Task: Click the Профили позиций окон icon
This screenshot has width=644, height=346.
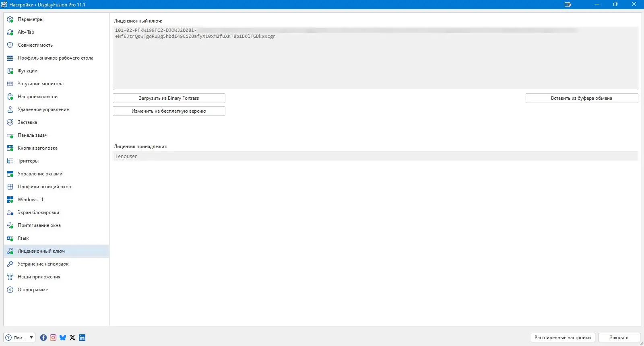Action: tap(10, 187)
